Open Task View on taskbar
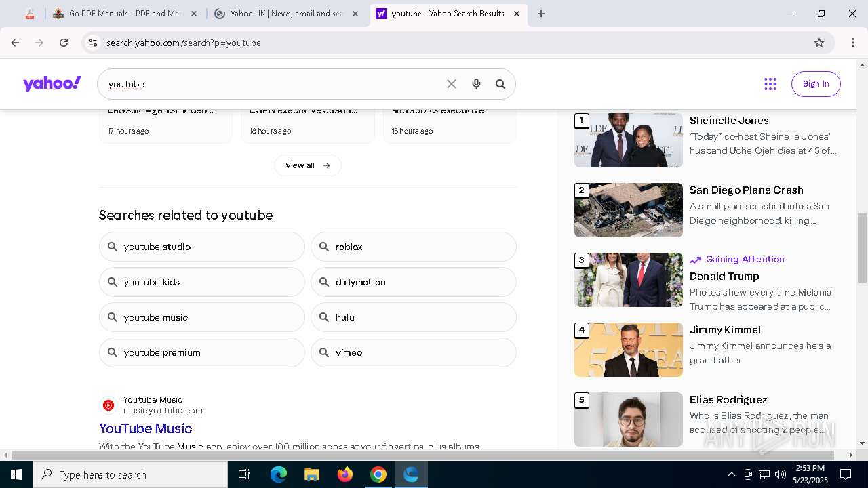 [244, 474]
